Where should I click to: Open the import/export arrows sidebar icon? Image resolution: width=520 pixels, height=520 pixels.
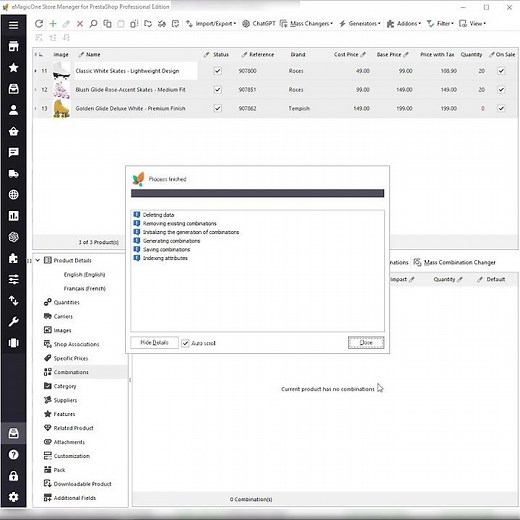[x=14, y=301]
